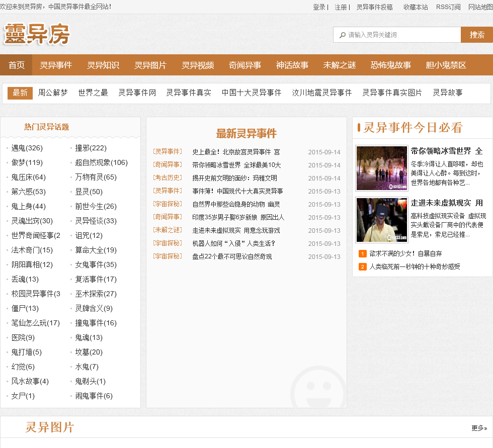The image size is (493, 448).
Task: Select the 最新 tab in sub-navigation
Action: point(20,93)
